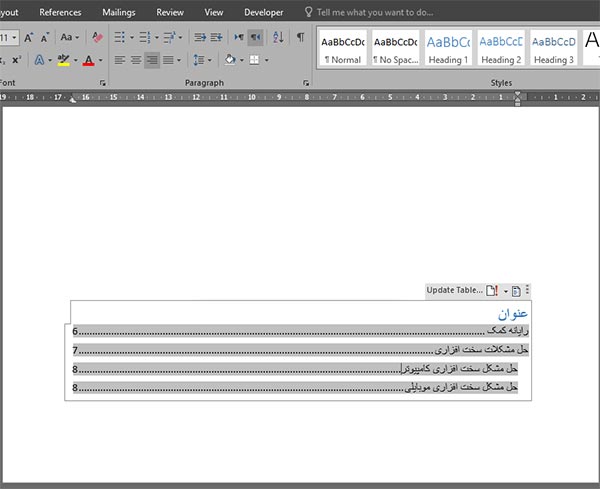
Task: Apply yellow text highlight color
Action: (x=64, y=60)
